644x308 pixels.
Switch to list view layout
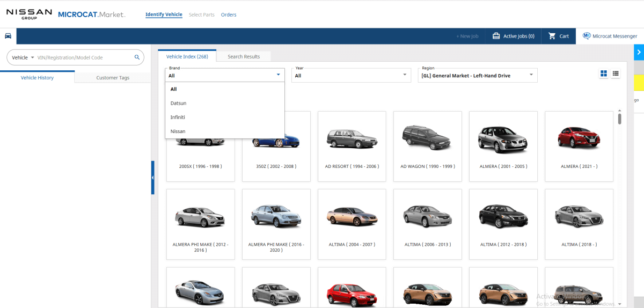(x=616, y=74)
